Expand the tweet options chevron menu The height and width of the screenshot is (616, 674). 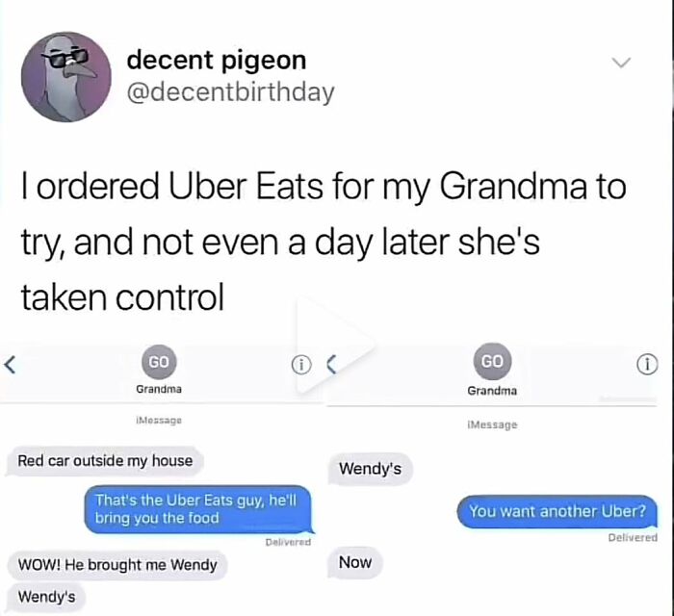pos(621,63)
